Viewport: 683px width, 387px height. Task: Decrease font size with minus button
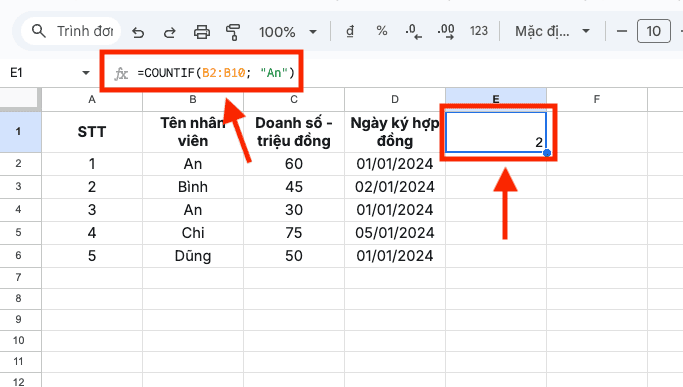tap(622, 31)
